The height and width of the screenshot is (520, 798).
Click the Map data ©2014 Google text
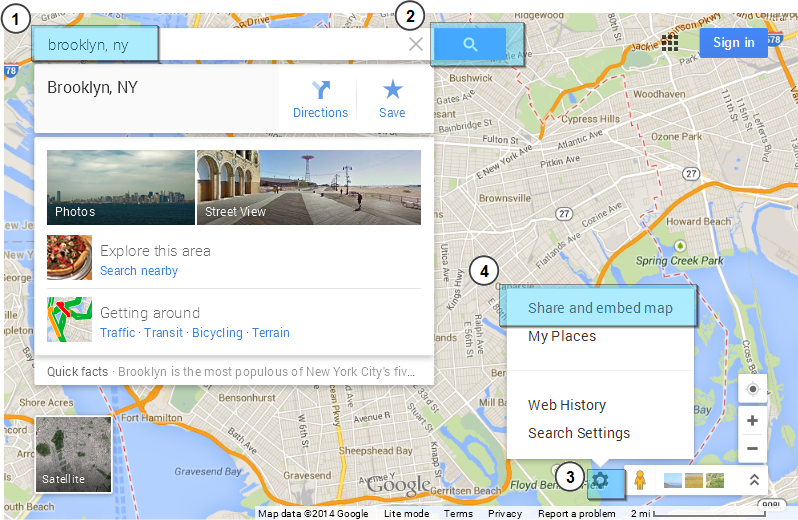[x=313, y=513]
